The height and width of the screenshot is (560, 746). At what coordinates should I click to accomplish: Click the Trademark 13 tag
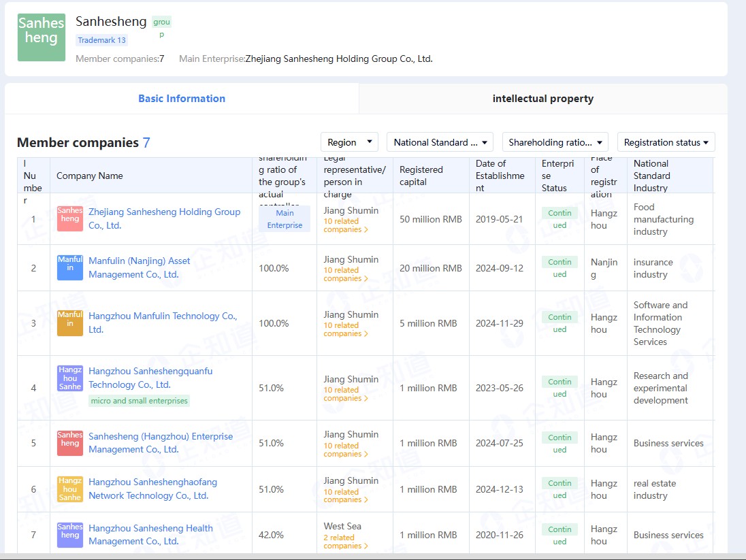pos(102,40)
